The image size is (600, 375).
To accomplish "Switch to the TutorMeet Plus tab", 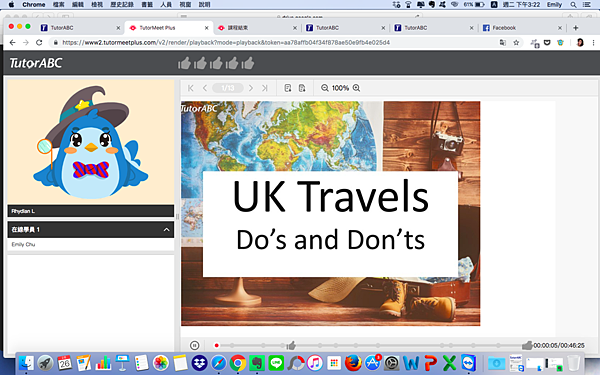I will 168,28.
